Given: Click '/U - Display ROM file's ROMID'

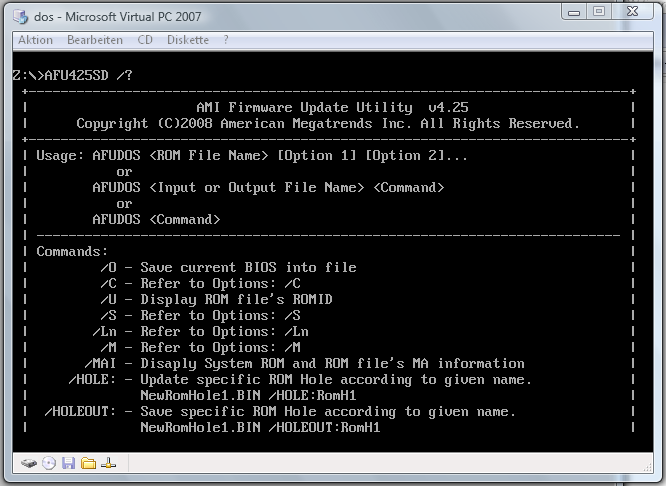Looking at the screenshot, I should point(217,300).
